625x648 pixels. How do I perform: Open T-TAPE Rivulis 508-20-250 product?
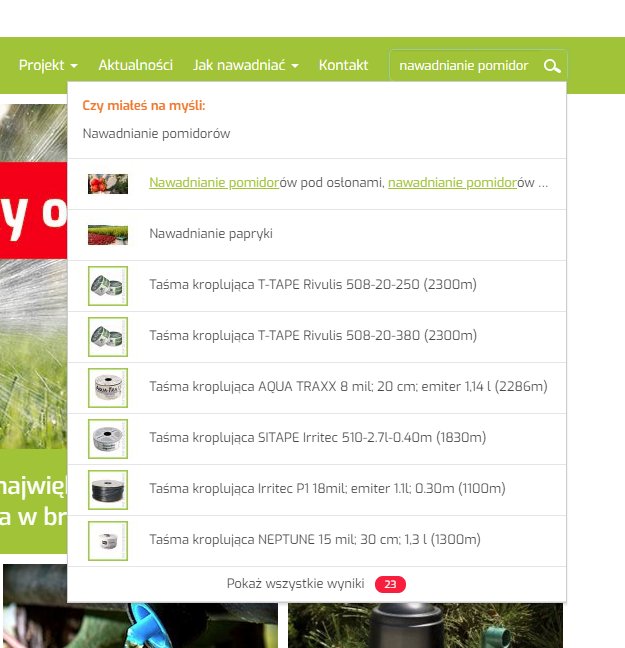[x=317, y=286]
